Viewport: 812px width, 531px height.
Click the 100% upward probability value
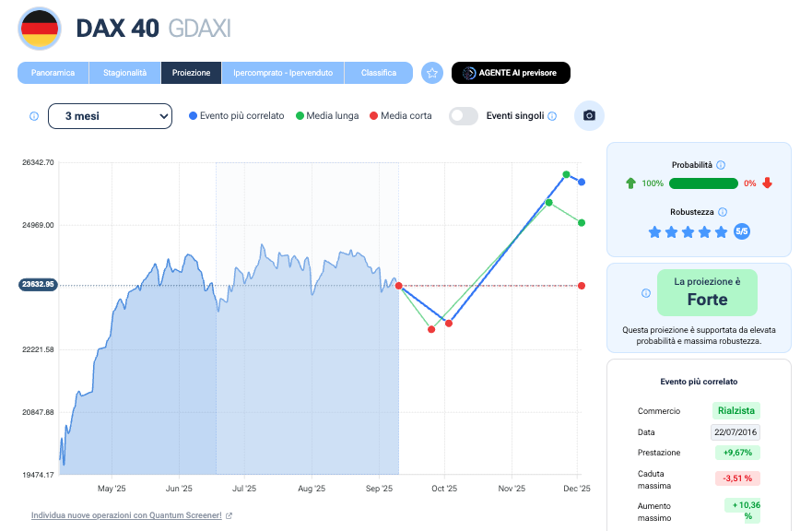pos(653,183)
